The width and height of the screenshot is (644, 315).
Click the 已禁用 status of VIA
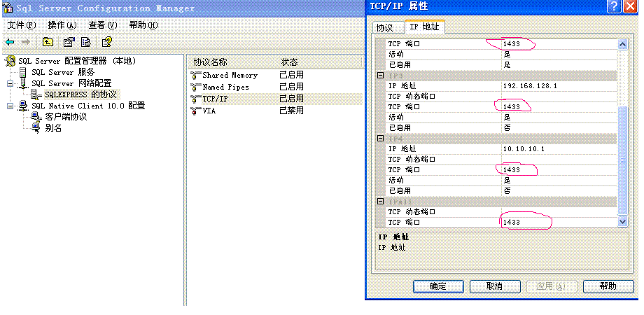(x=291, y=111)
